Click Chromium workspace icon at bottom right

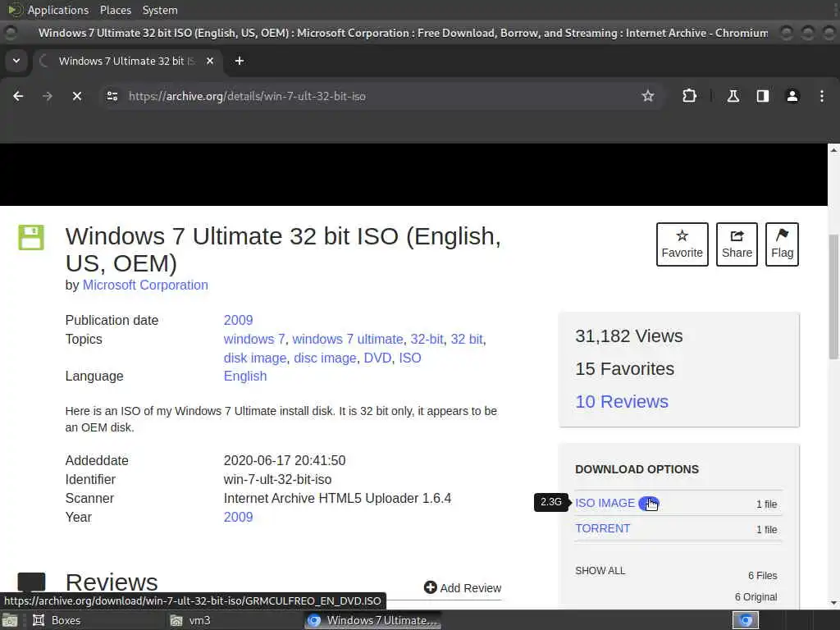click(746, 620)
